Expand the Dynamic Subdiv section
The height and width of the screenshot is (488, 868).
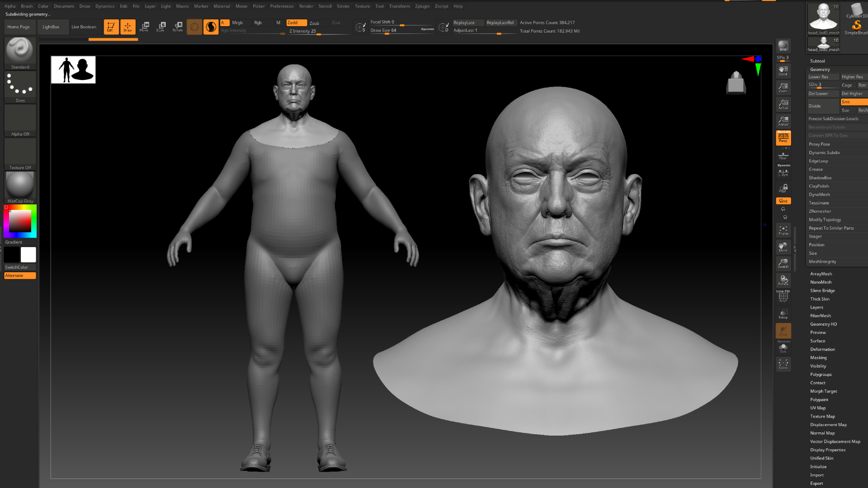[x=824, y=153]
